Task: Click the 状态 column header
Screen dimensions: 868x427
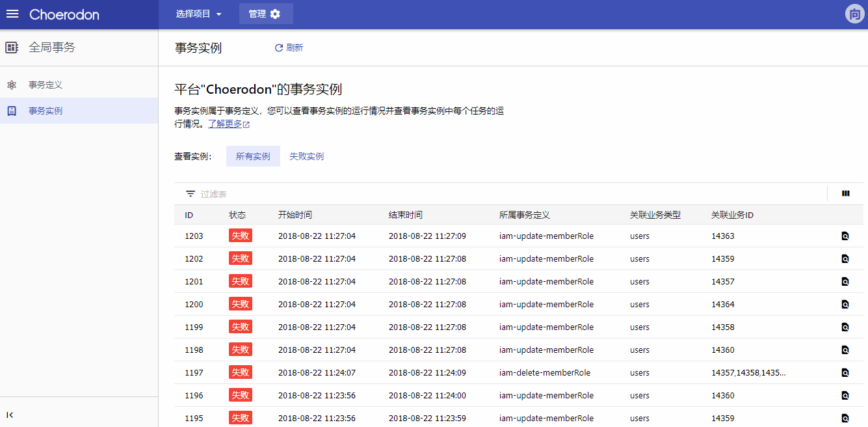Action: (x=237, y=215)
